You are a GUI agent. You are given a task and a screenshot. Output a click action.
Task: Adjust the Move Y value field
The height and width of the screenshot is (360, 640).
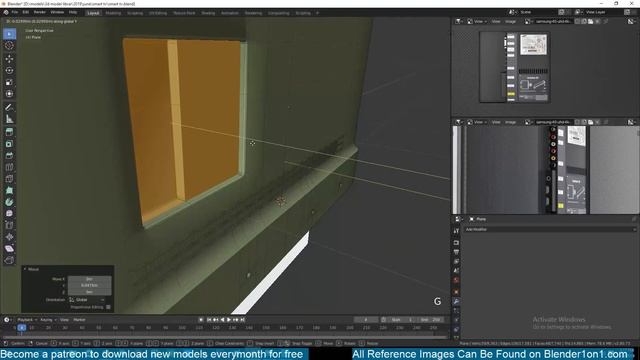pyautogui.click(x=89, y=285)
